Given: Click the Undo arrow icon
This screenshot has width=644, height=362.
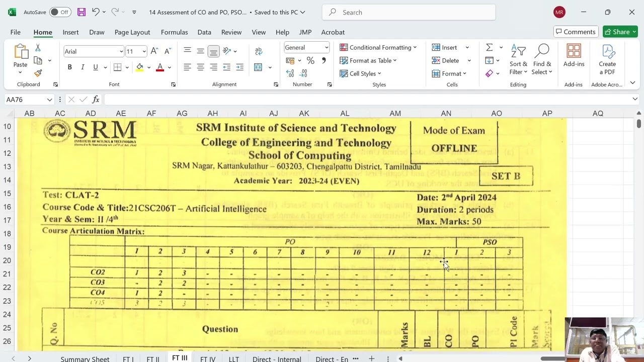Looking at the screenshot, I should tap(96, 12).
